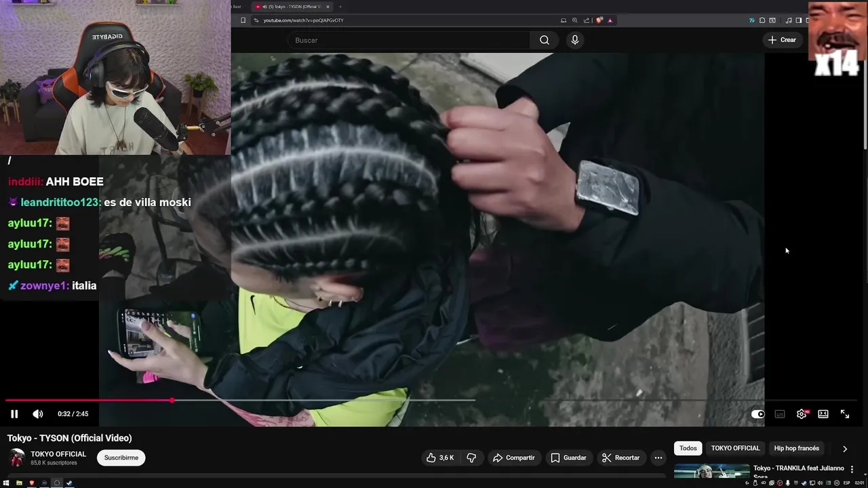This screenshot has height=488, width=868.
Task: Start voice search with microphone icon
Action: [575, 40]
